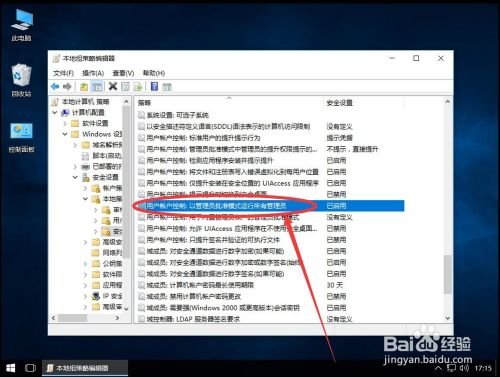The image size is (500, 377).
Task: Click the 本地组策略编辑器 taskbar button
Action: coord(85,368)
